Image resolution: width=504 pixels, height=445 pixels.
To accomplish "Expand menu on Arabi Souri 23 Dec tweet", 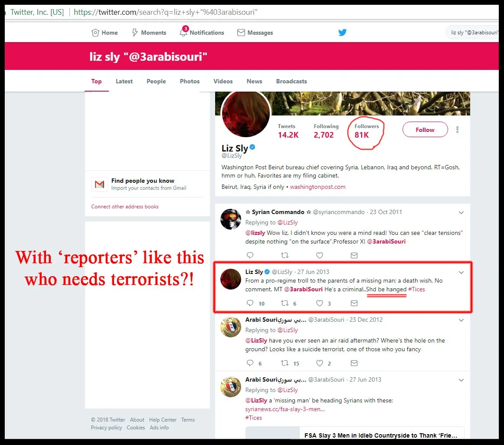I will (461, 320).
